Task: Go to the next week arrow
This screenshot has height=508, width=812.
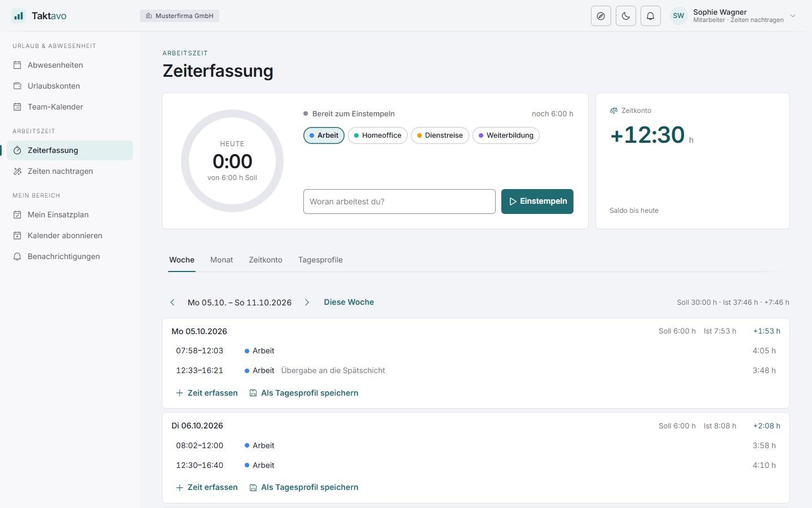Action: point(307,303)
